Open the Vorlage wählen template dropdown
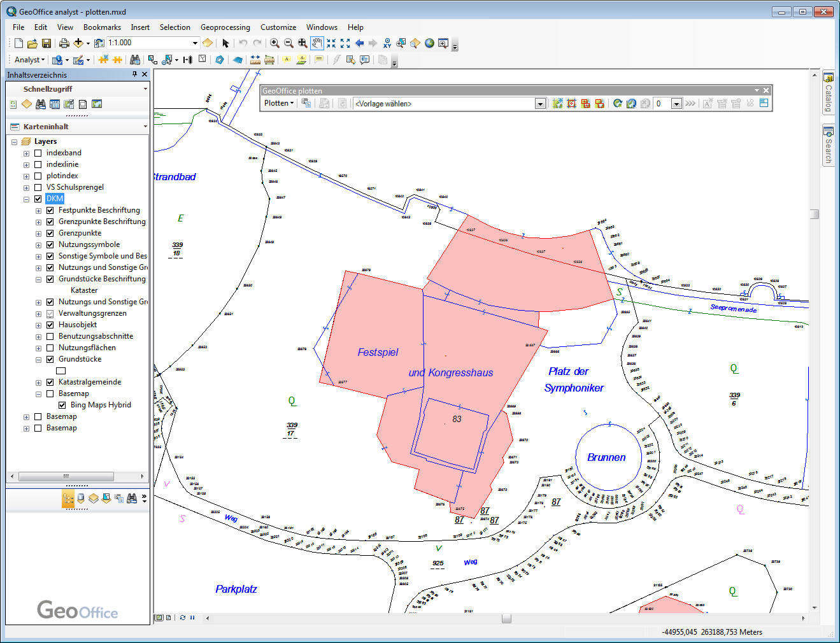840x643 pixels. [x=539, y=104]
